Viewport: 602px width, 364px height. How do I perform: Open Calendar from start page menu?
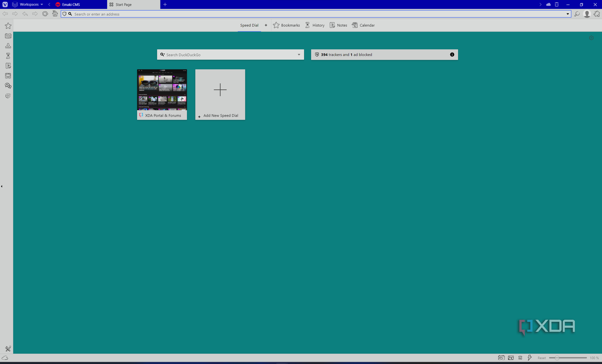363,25
